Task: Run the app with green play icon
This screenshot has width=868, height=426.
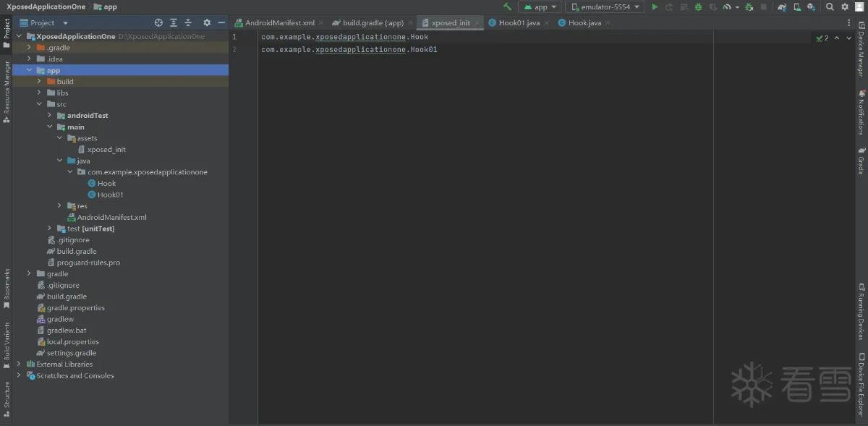Action: tap(655, 7)
